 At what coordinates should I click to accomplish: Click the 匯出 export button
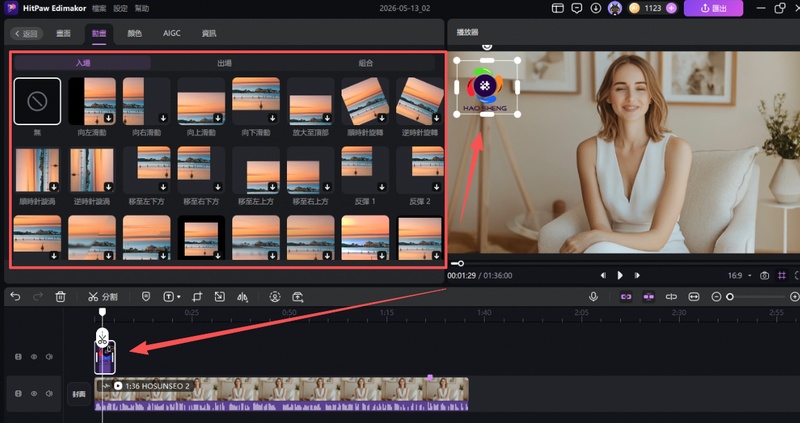[x=713, y=8]
